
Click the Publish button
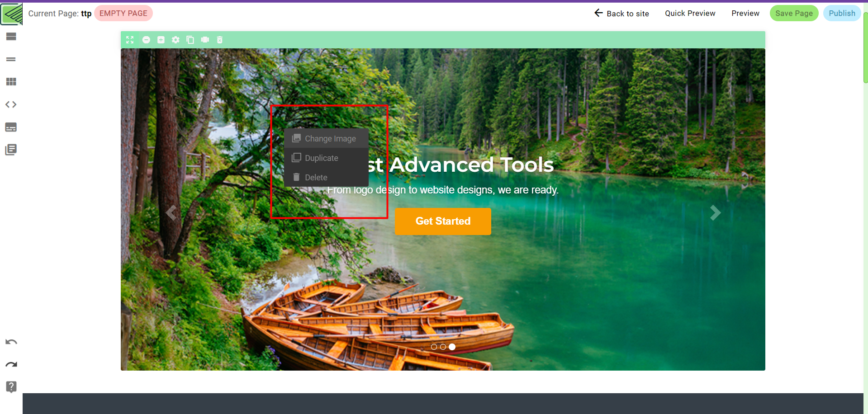pyautogui.click(x=841, y=13)
